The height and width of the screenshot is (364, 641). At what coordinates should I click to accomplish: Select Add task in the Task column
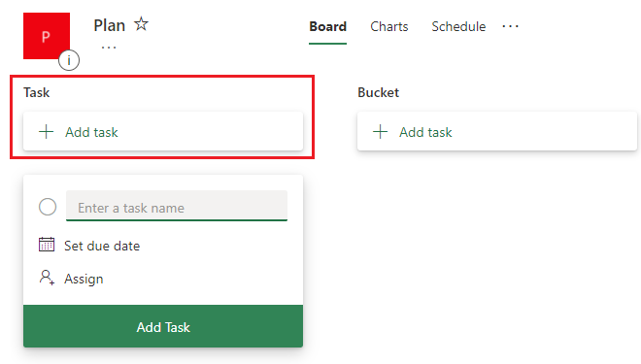pos(163,132)
